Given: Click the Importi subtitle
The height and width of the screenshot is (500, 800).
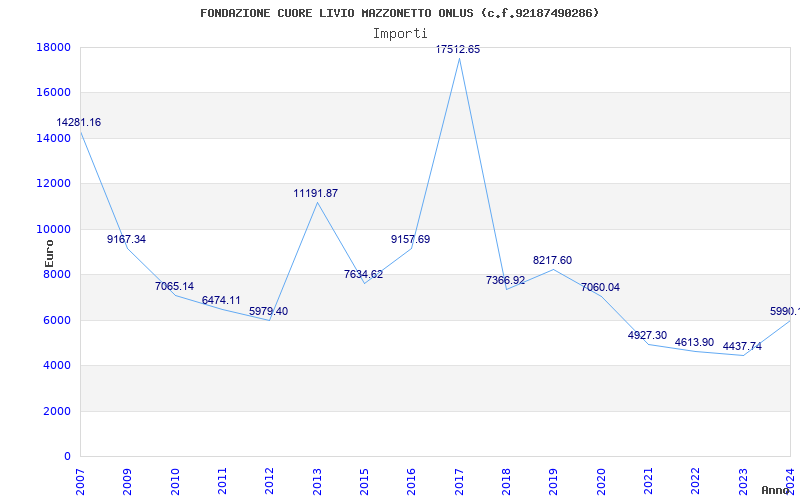Looking at the screenshot, I should coord(400,34).
